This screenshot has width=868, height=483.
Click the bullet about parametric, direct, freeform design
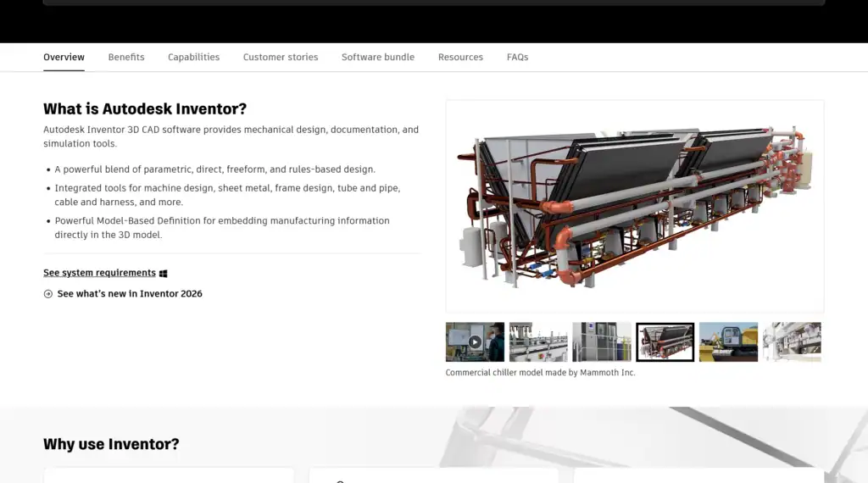pyautogui.click(x=214, y=169)
